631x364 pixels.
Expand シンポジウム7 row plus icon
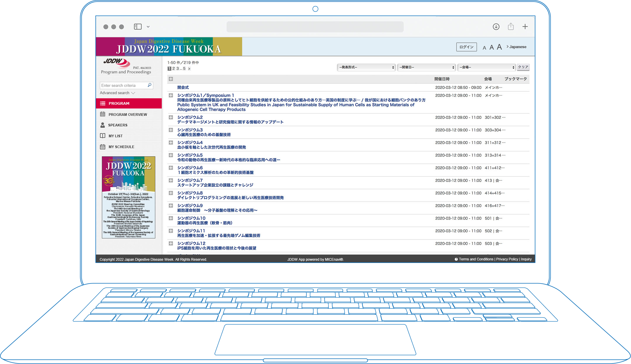point(171,180)
